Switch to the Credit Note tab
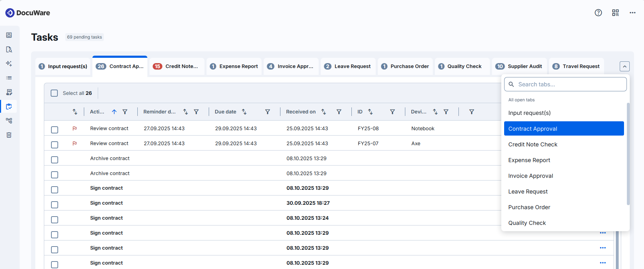Image resolution: width=644 pixels, height=269 pixels. [177, 66]
